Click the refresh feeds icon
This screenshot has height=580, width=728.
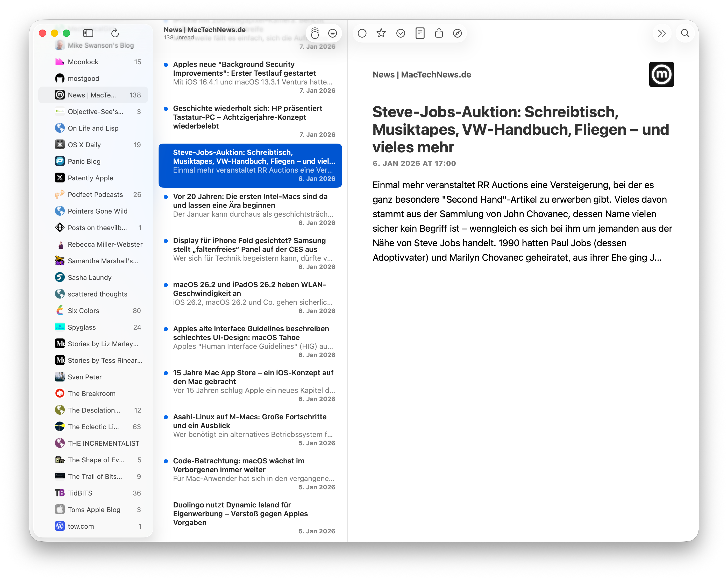(115, 33)
